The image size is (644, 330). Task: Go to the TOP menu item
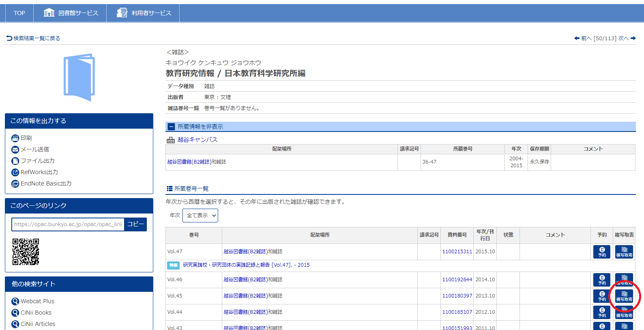coord(19,13)
